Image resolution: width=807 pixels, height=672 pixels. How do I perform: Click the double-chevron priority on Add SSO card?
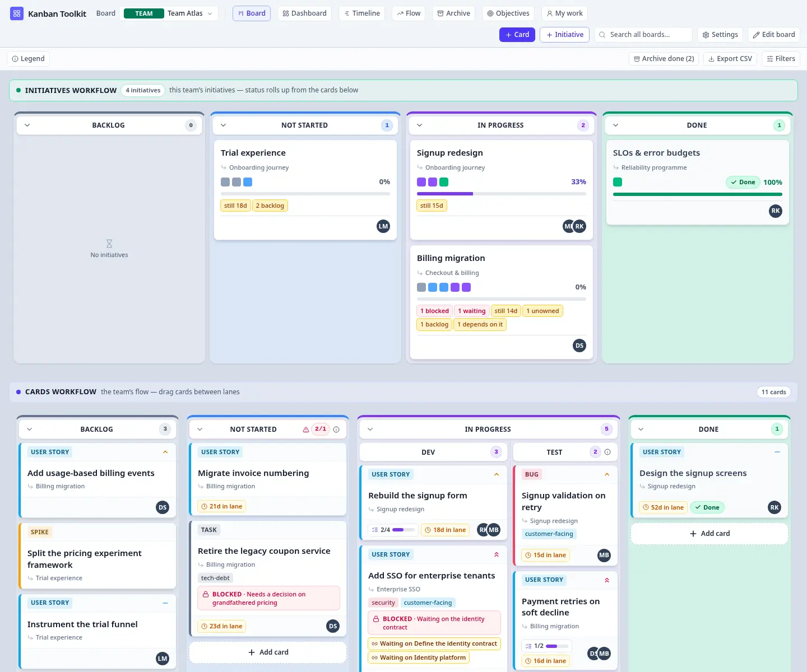coord(497,554)
